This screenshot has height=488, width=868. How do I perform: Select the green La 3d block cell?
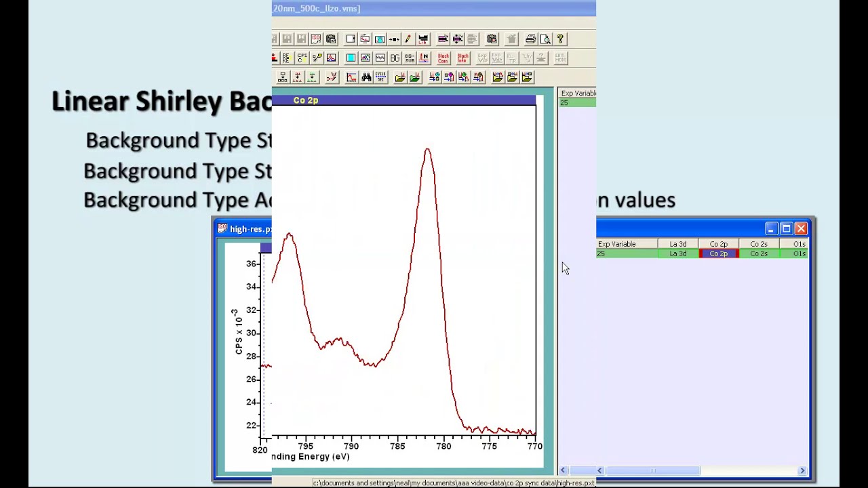[x=678, y=253]
